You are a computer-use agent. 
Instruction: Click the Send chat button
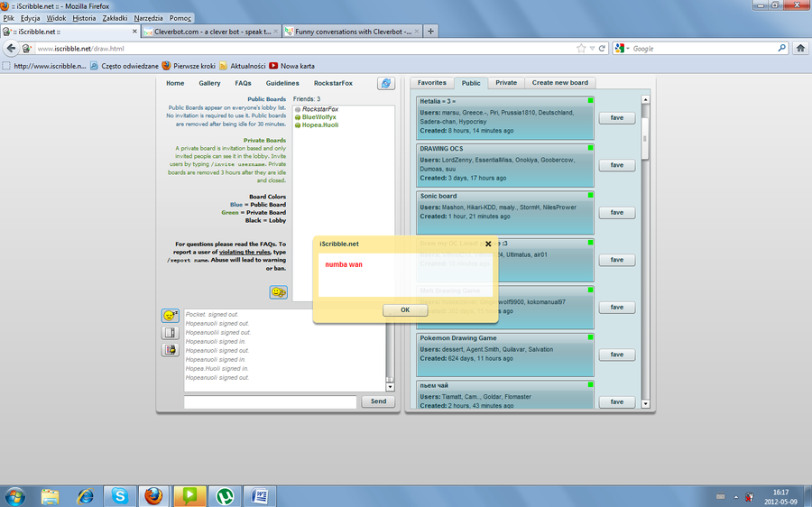(x=378, y=401)
